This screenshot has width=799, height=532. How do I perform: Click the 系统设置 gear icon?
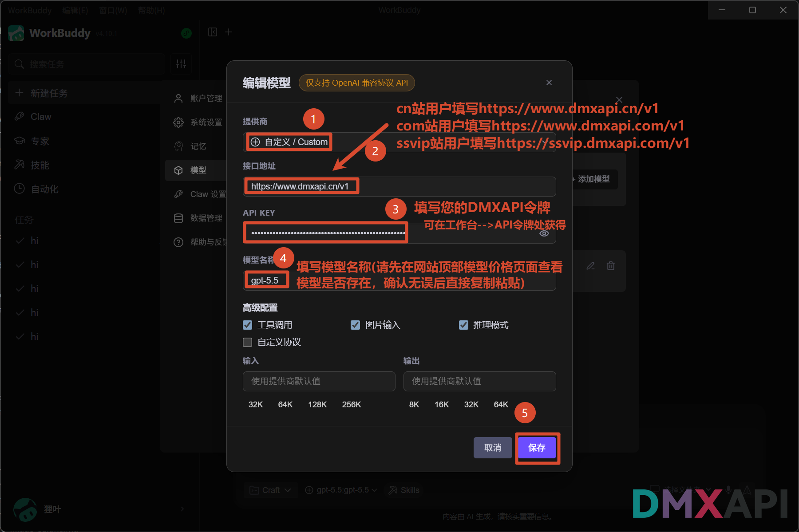point(178,122)
